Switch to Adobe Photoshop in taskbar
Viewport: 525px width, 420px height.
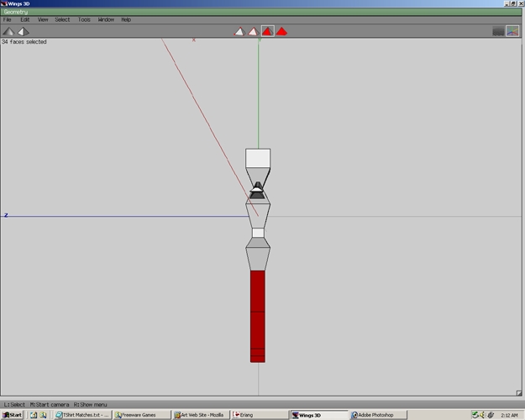(x=378, y=415)
